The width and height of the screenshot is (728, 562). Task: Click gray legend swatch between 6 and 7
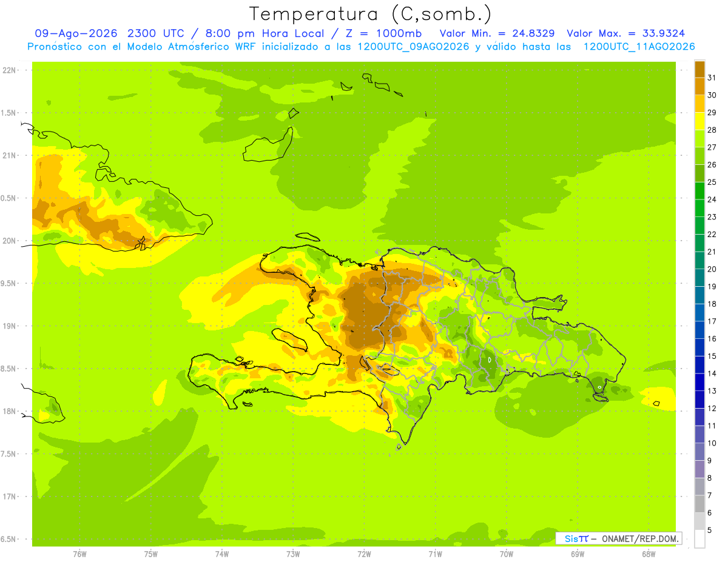(x=699, y=504)
